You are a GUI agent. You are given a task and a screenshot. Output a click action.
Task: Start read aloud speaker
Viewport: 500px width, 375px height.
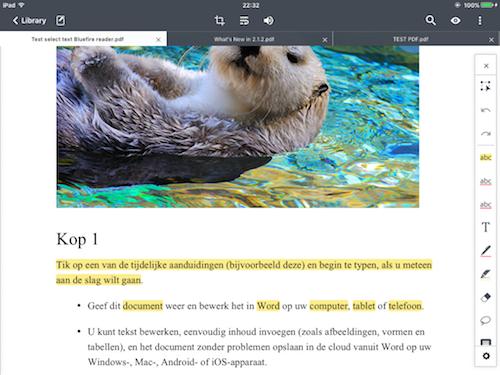[268, 21]
